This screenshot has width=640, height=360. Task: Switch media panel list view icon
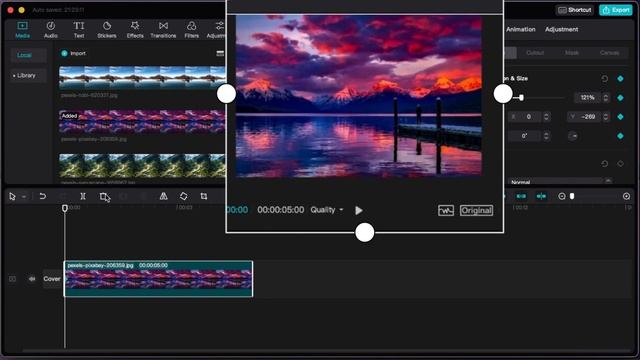point(220,53)
